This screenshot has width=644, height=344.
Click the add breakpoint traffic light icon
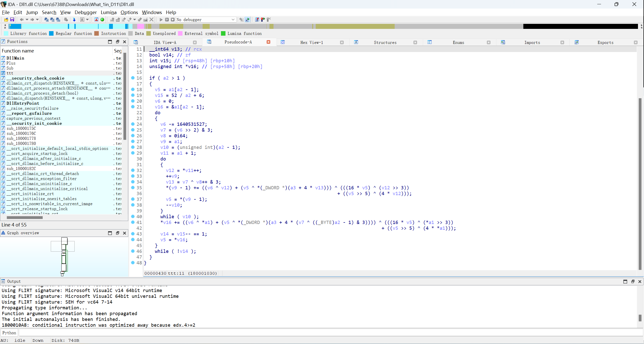point(263,20)
